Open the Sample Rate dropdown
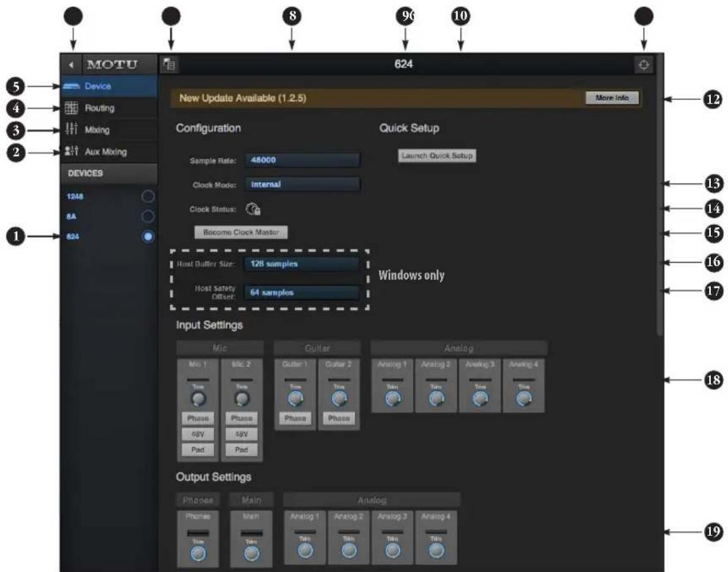Screen dimensions: 728x572 tap(302, 160)
